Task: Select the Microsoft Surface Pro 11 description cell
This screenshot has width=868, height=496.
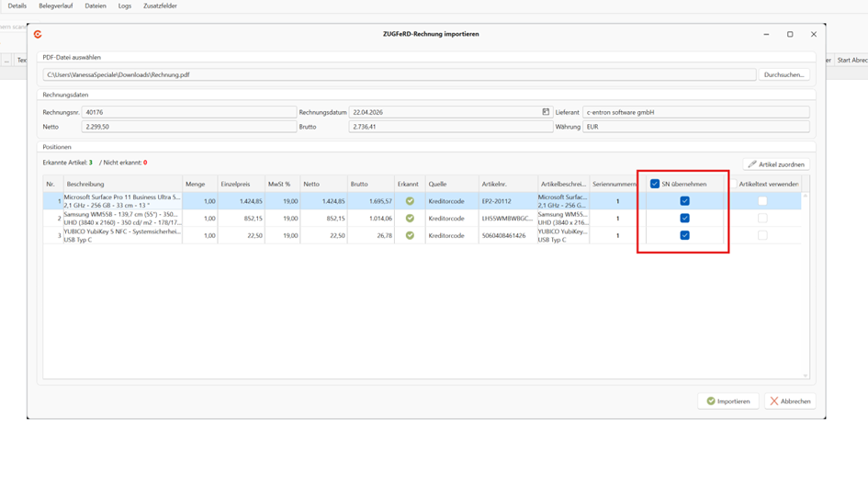Action: click(x=122, y=201)
